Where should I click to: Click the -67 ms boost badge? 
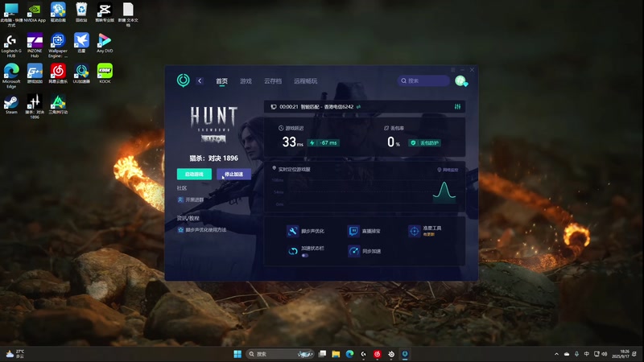coord(324,143)
